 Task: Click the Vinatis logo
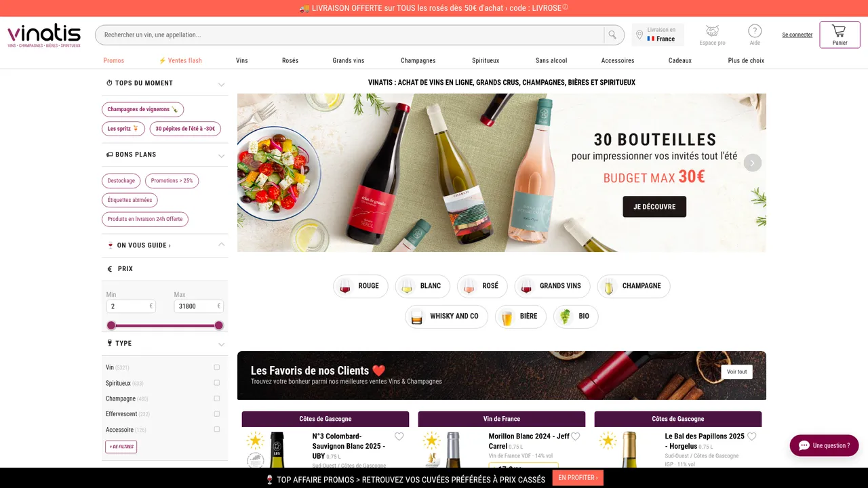pyautogui.click(x=44, y=35)
